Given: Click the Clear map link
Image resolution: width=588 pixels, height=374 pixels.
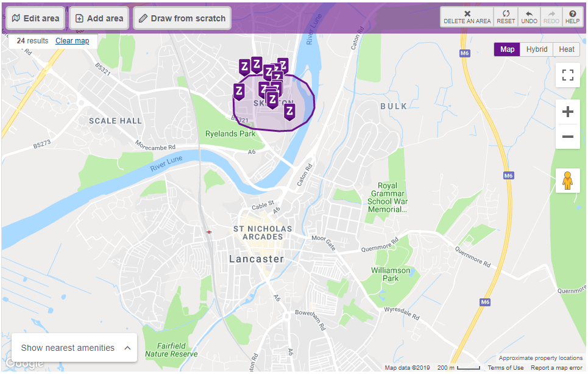Looking at the screenshot, I should (x=73, y=40).
